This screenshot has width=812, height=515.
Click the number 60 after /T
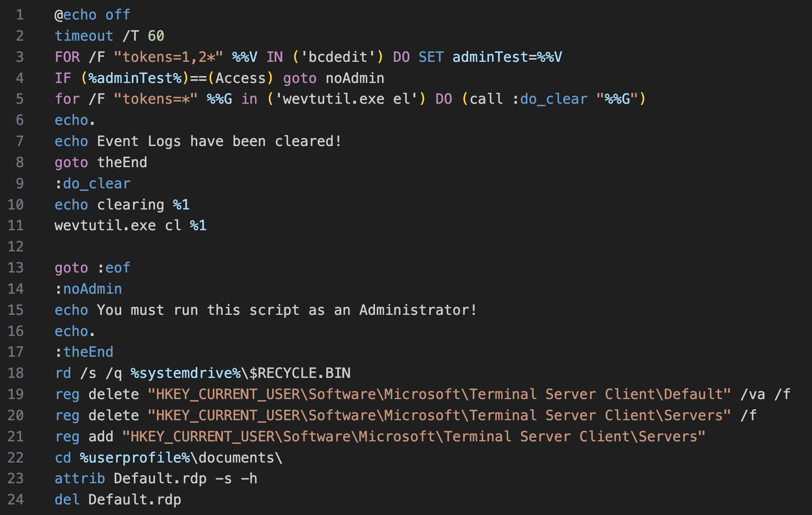pyautogui.click(x=156, y=36)
